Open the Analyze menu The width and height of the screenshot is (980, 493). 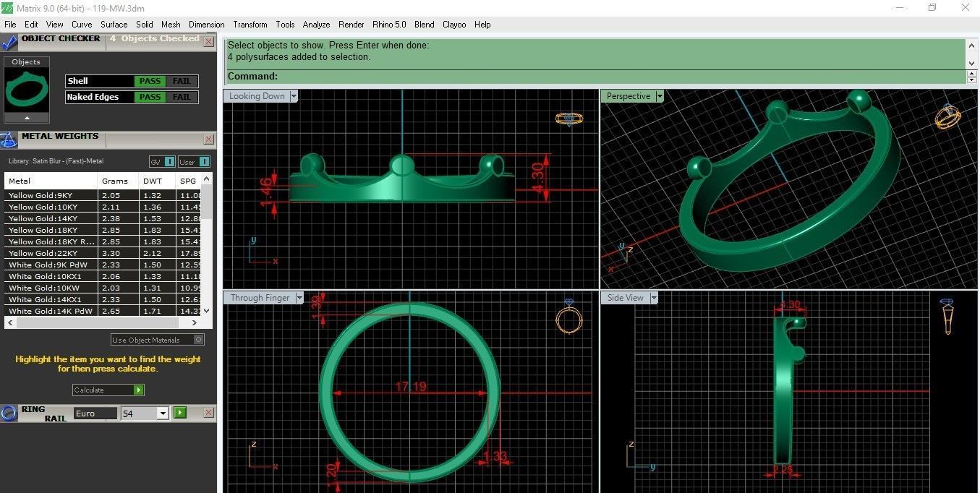(x=316, y=25)
